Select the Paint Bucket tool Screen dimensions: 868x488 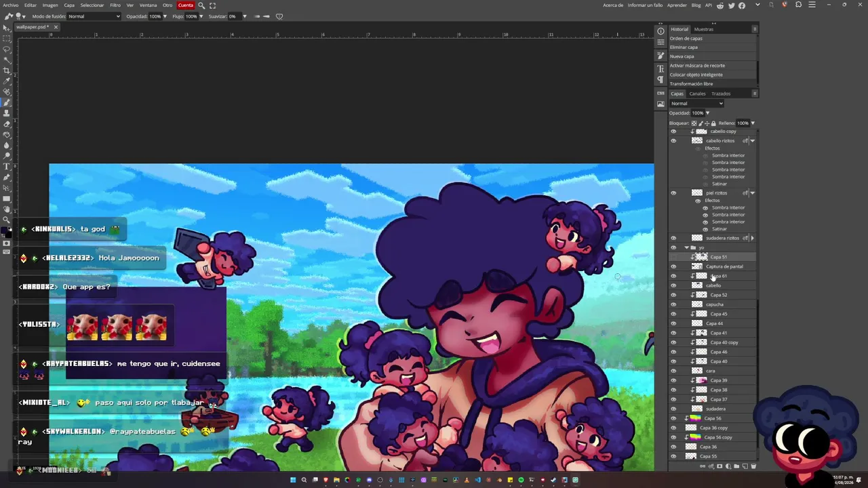click(x=7, y=134)
